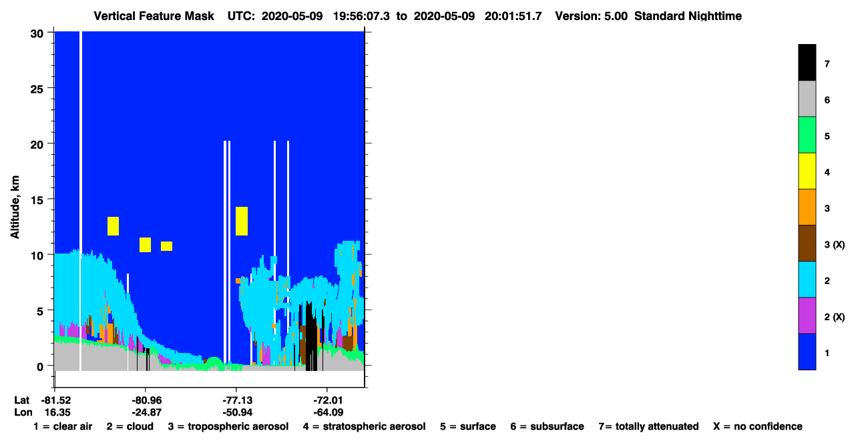868x445 pixels.
Task: Click the 'X = no confidence' legend text
Action: tap(758, 427)
